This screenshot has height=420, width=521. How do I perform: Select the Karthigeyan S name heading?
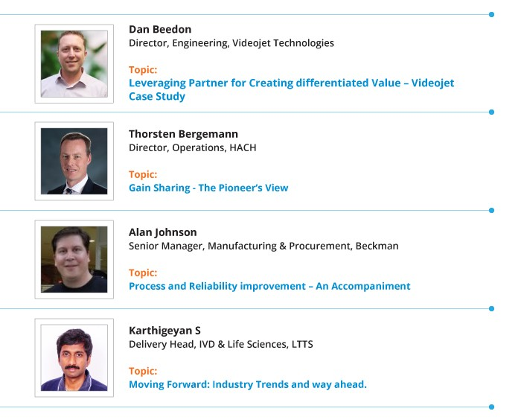click(x=164, y=331)
